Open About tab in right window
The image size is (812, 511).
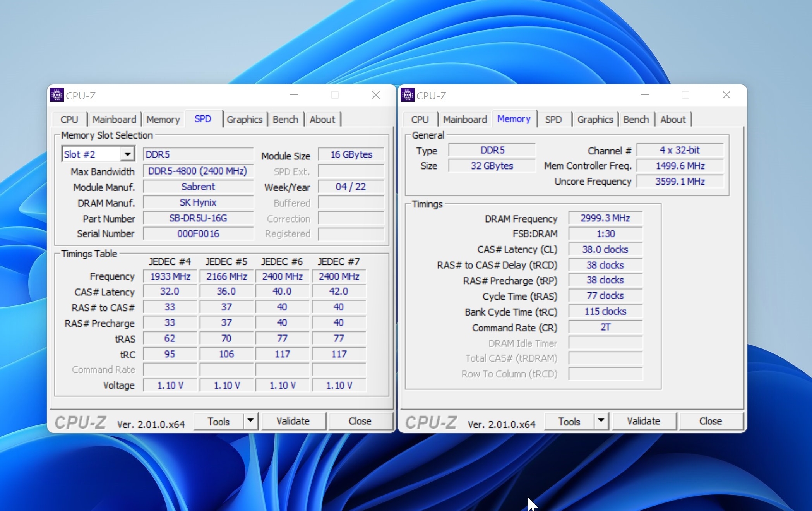tap(673, 120)
